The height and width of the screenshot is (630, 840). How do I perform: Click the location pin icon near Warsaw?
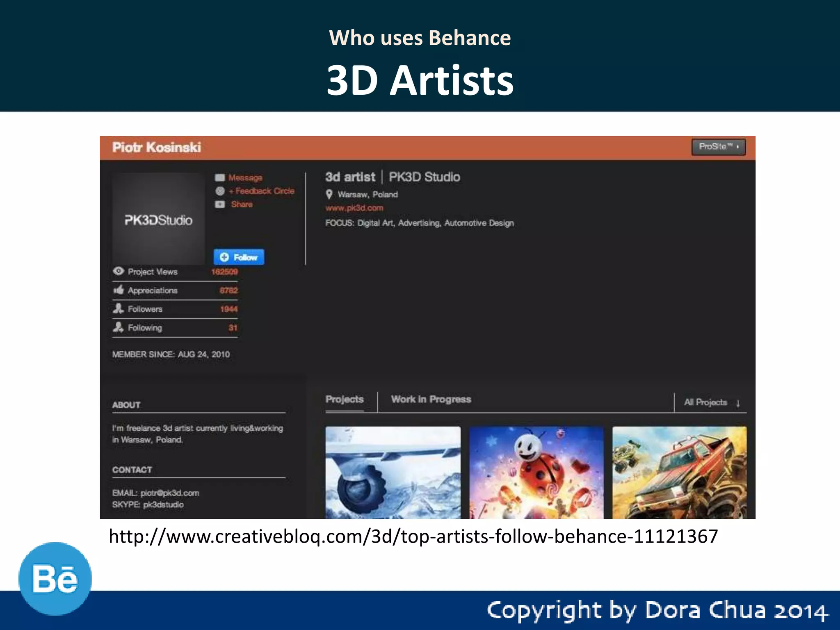point(329,194)
